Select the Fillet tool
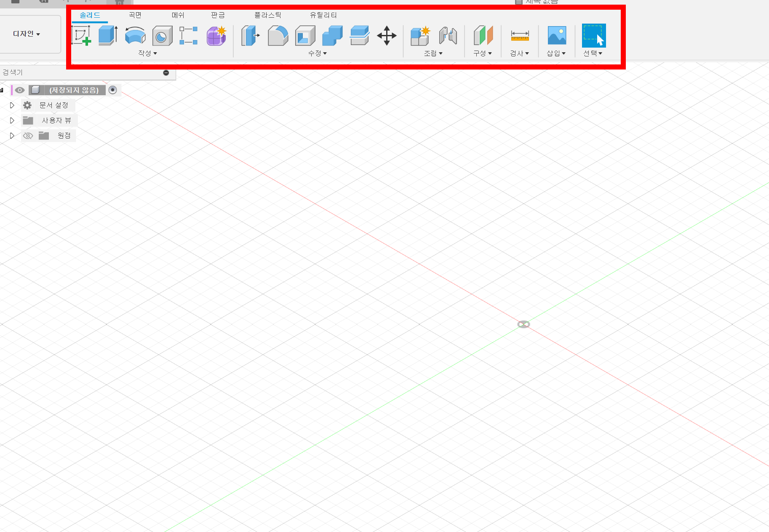This screenshot has height=532, width=769. [278, 36]
